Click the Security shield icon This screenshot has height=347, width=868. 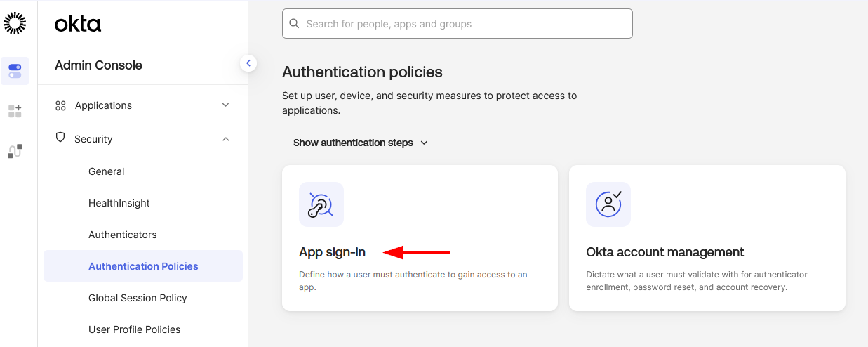pos(60,138)
